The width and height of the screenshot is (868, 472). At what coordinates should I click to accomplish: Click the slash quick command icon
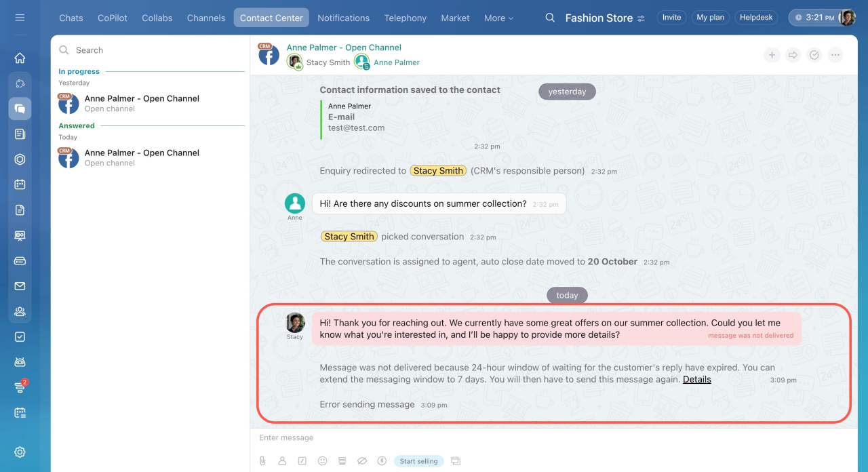coord(302,461)
